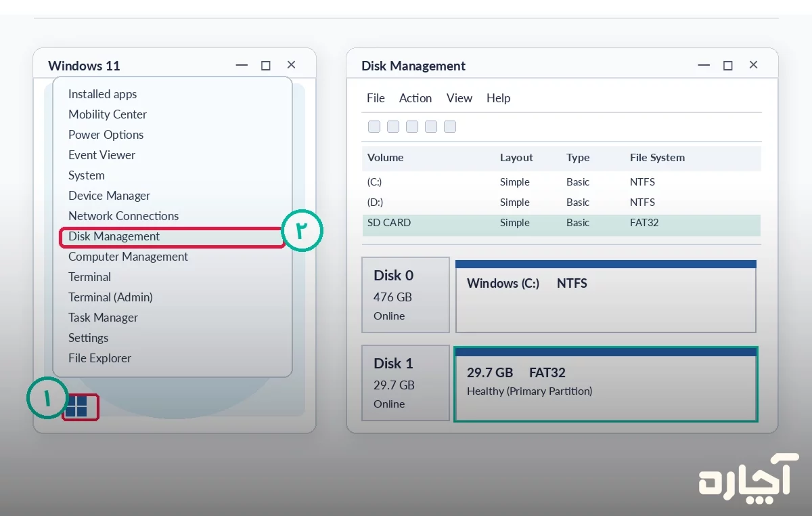Open the View menu in Disk Management
This screenshot has width=812, height=516.
coord(459,98)
